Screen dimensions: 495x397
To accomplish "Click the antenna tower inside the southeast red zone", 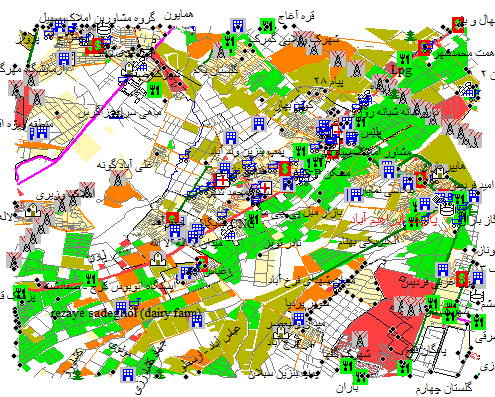I will pos(359,340).
